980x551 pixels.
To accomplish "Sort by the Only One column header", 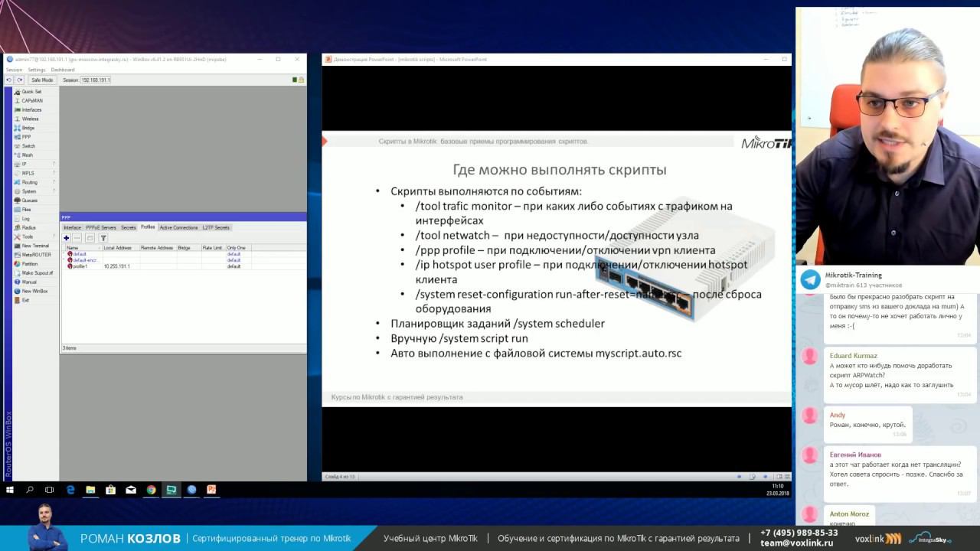I will click(x=238, y=248).
